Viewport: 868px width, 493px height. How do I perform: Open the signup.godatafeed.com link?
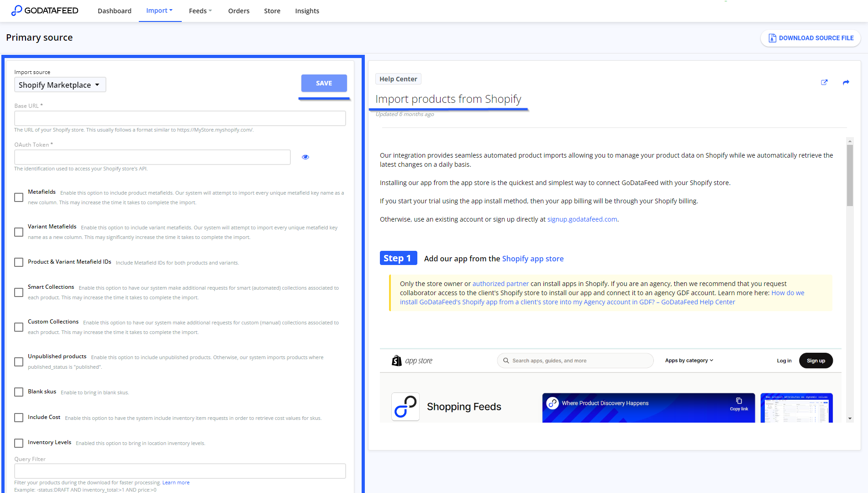[582, 219]
